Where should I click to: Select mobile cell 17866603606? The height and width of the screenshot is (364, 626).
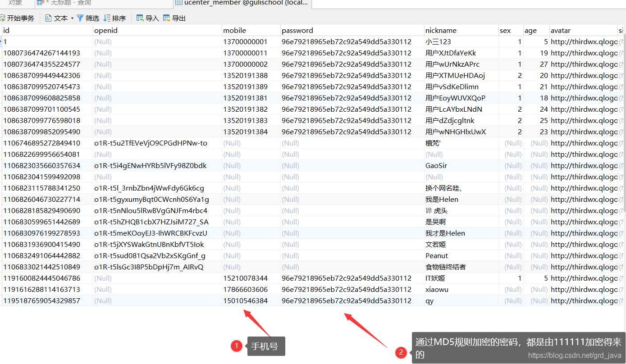click(251, 290)
